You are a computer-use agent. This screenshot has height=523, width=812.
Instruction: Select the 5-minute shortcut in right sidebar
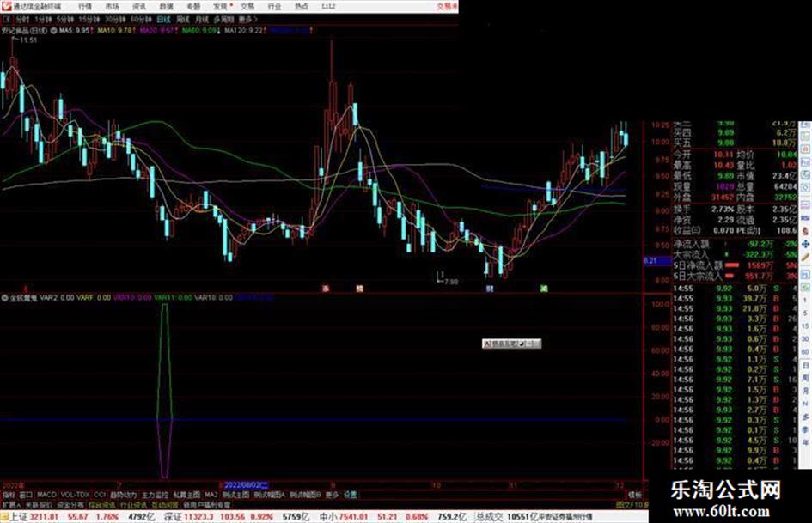805,313
